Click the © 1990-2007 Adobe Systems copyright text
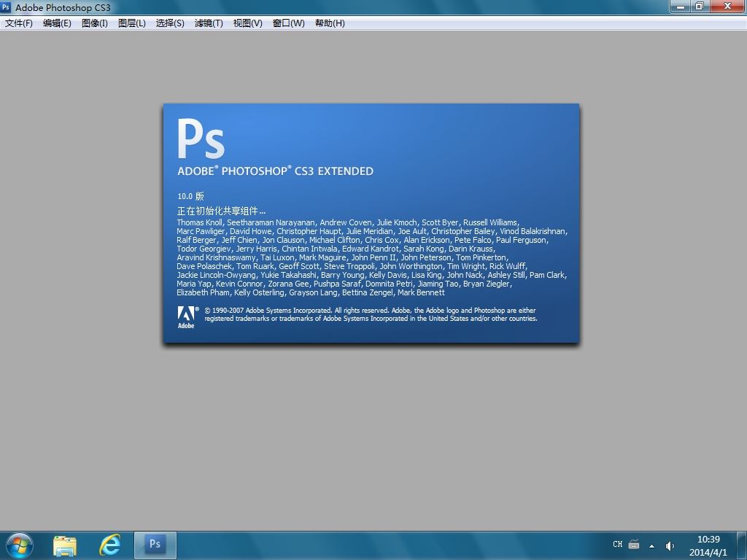The width and height of the screenshot is (747, 560). 371,314
